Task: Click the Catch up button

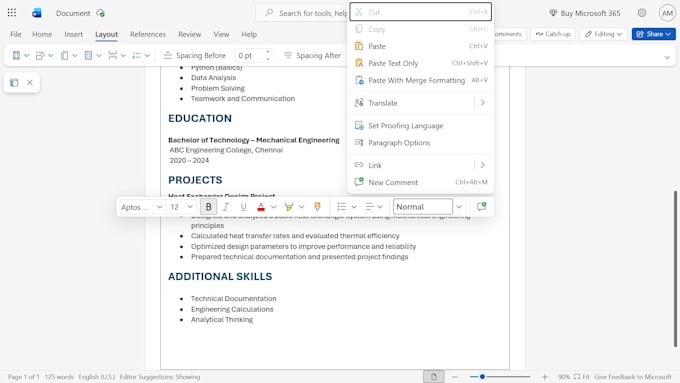Action: 553,34
